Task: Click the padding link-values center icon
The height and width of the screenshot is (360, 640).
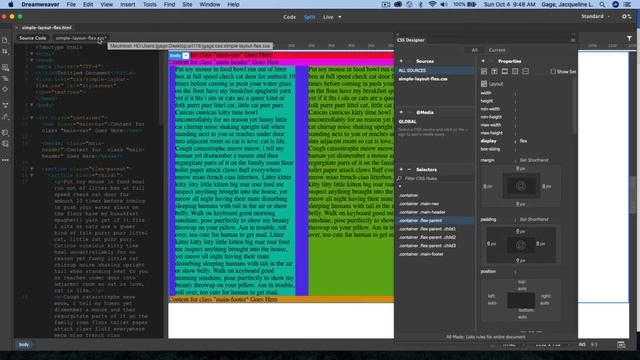Action: point(520,245)
